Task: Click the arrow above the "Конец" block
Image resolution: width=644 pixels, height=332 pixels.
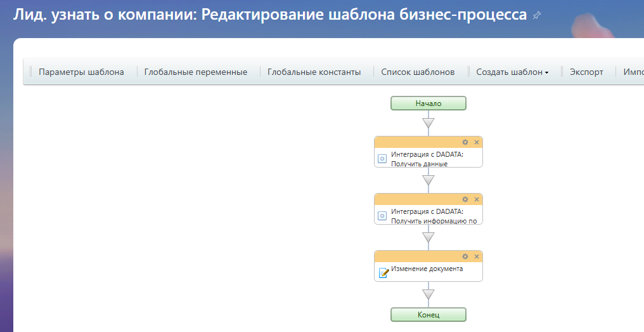Action: (428, 295)
